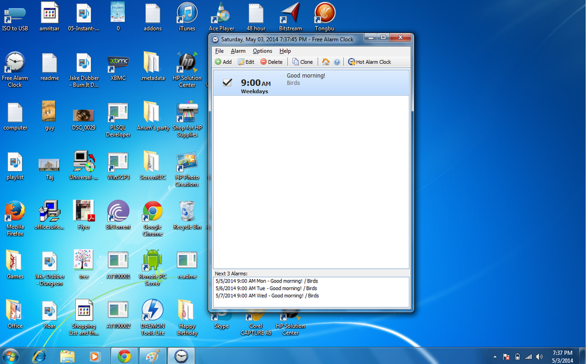Screen dimensions: 588x364
Task: Expand the Options menu
Action: pyautogui.click(x=262, y=51)
